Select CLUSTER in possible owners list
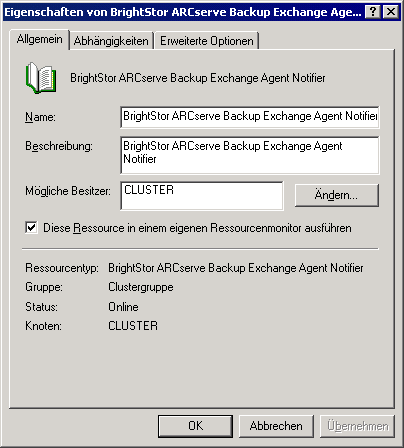 [x=149, y=190]
